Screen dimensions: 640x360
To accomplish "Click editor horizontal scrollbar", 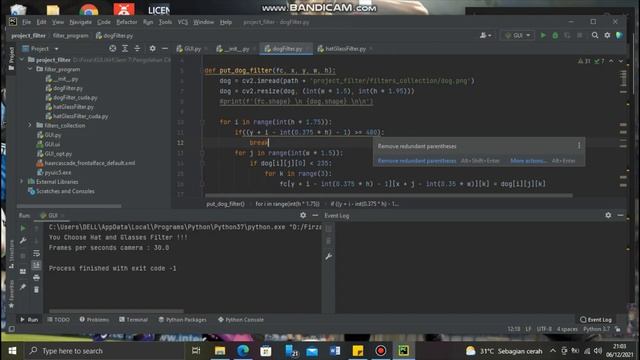I will point(388,196).
